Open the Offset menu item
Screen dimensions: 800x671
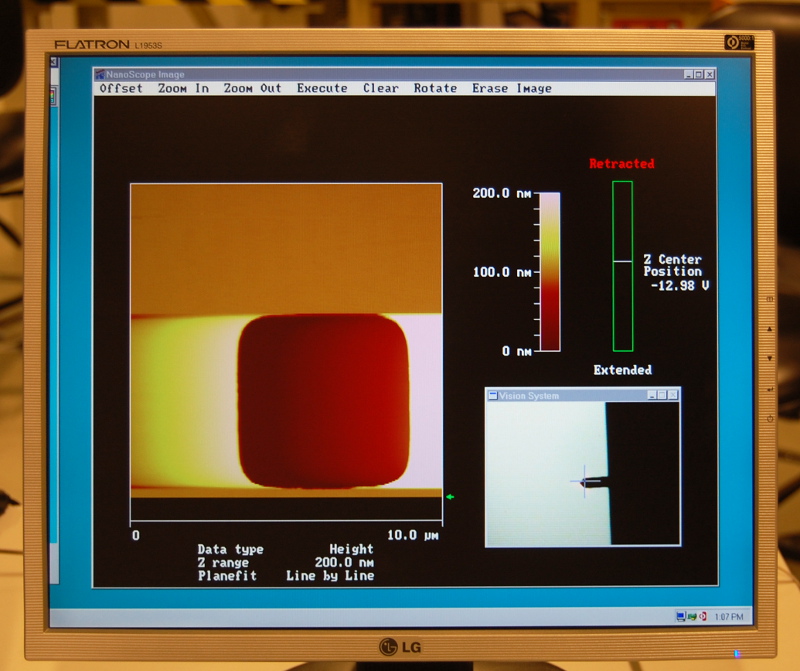click(121, 88)
